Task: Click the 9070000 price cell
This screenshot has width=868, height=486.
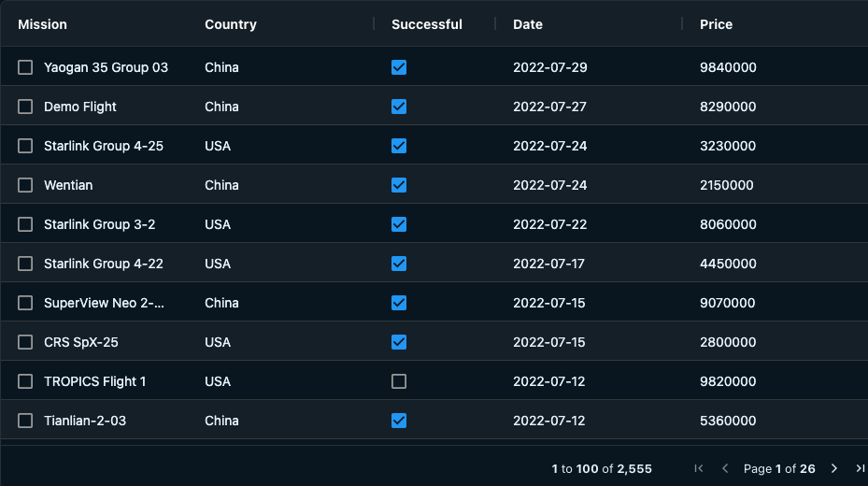Action: pos(728,303)
